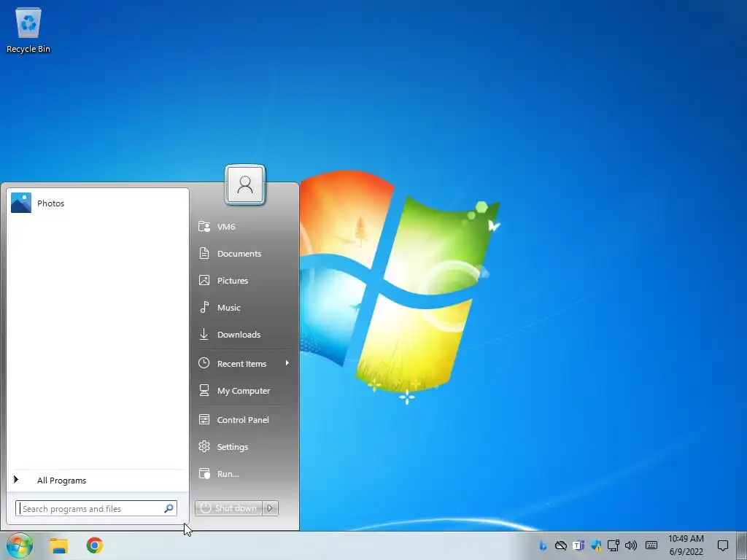This screenshot has width=747, height=560.
Task: Open the Photos app from the Start menu
Action: click(x=98, y=203)
